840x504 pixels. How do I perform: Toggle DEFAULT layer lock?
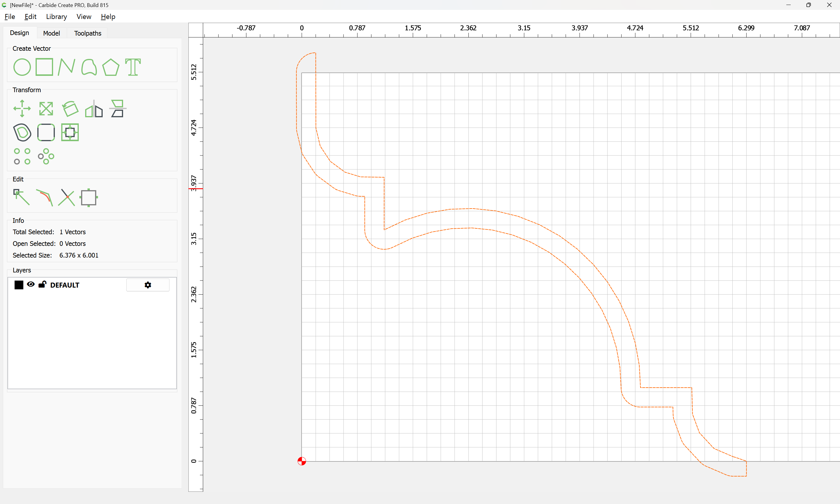click(x=43, y=285)
